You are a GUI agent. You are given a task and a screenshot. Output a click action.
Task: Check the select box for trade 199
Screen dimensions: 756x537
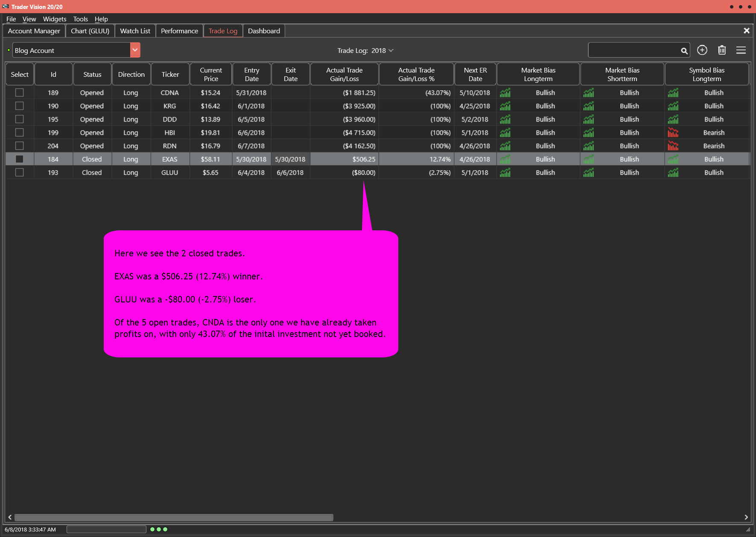pyautogui.click(x=19, y=133)
